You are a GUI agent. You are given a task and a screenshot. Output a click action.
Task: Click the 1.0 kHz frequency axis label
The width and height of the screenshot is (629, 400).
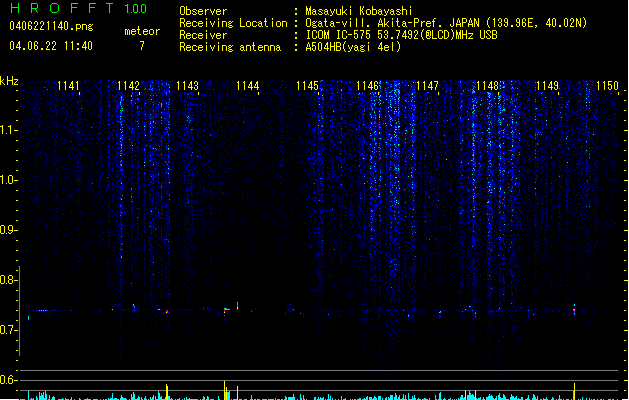click(x=8, y=180)
